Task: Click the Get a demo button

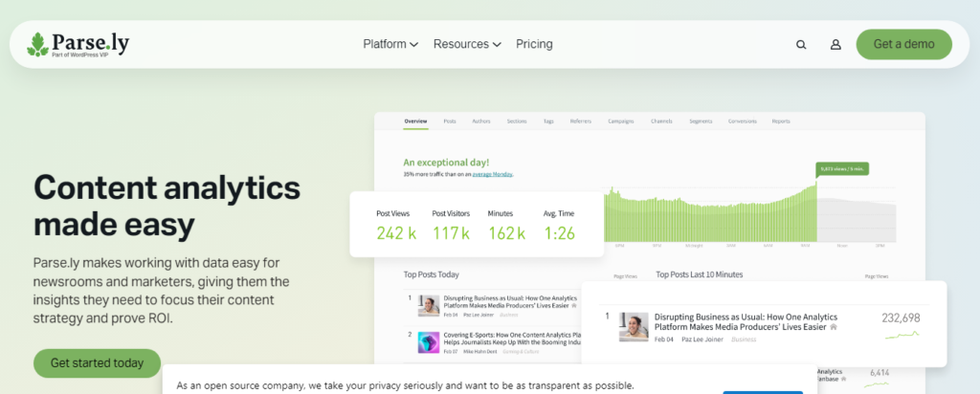Action: point(903,44)
